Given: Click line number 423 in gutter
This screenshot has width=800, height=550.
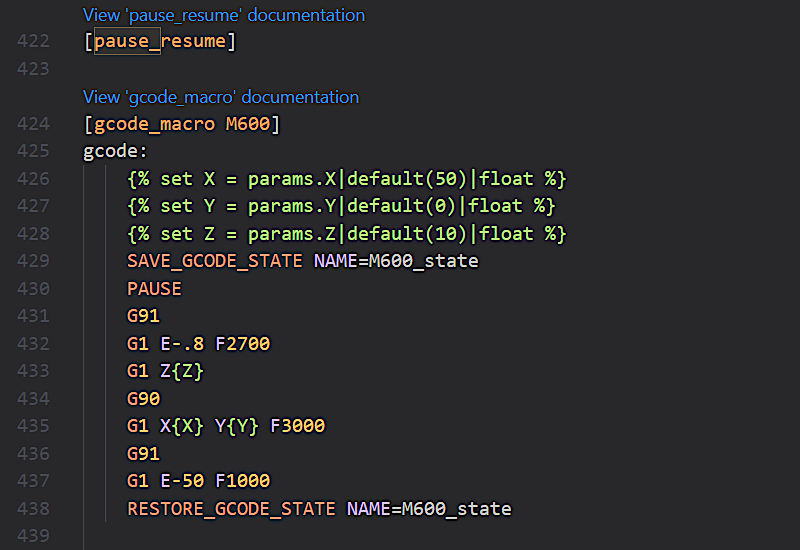Looking at the screenshot, I should (33, 69).
